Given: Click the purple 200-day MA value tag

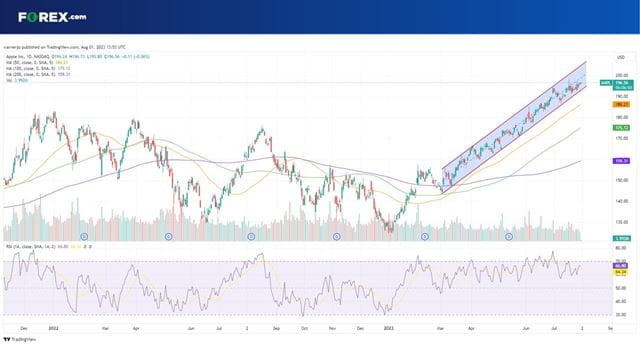Looking at the screenshot, I should [x=622, y=161].
